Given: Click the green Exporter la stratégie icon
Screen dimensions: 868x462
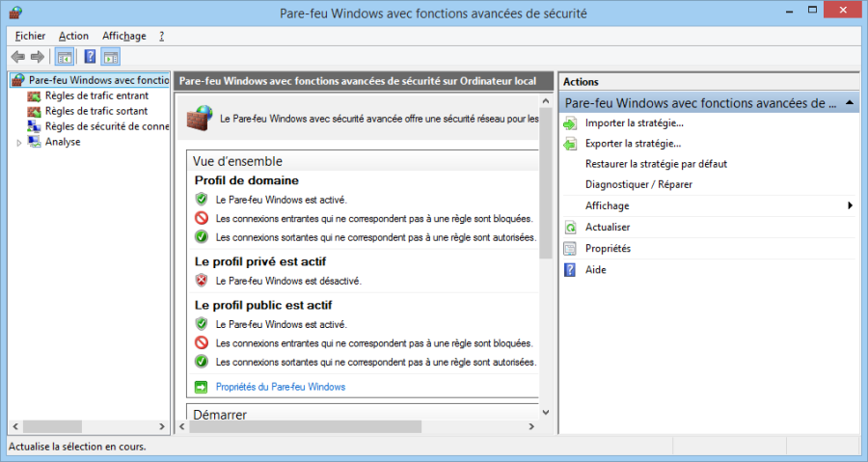Looking at the screenshot, I should pyautogui.click(x=570, y=144).
